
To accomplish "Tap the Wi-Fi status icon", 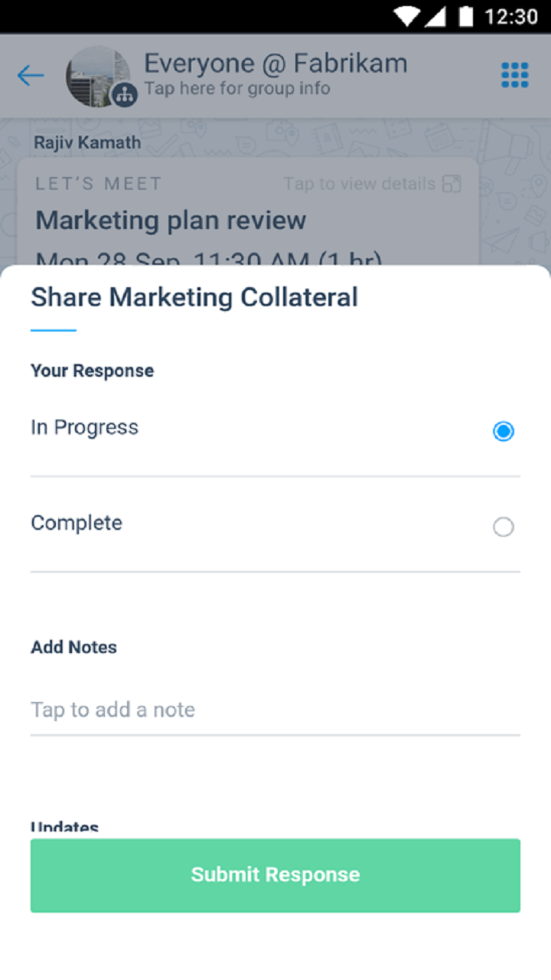I will (x=406, y=16).
